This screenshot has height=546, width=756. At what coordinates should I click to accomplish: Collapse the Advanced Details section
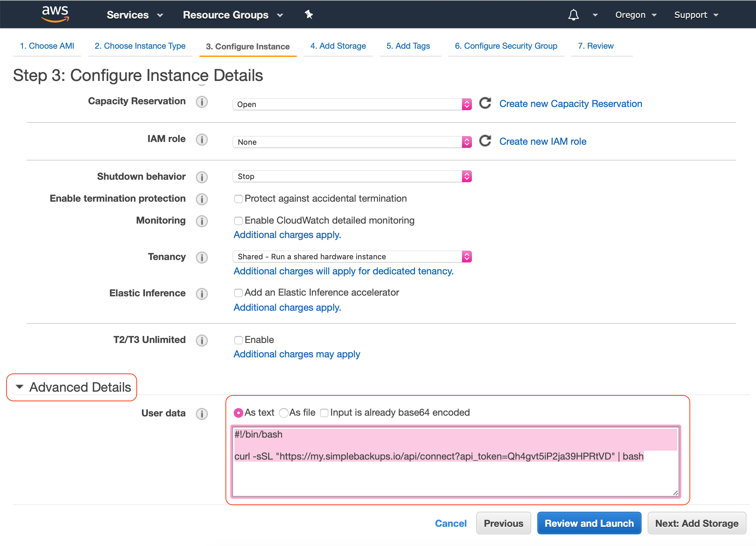(20, 387)
